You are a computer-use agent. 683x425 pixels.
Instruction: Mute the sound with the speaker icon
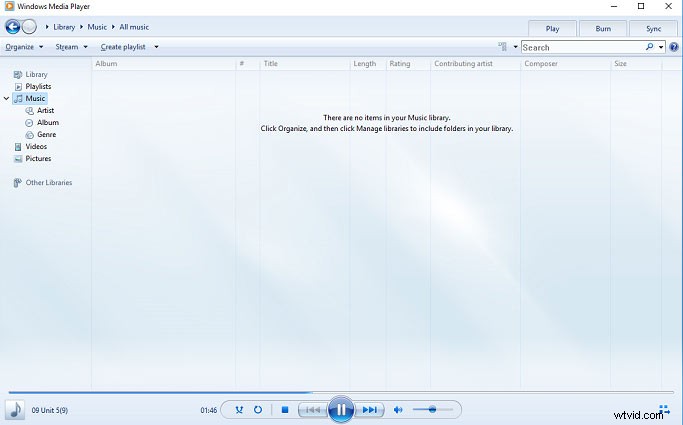pos(398,410)
